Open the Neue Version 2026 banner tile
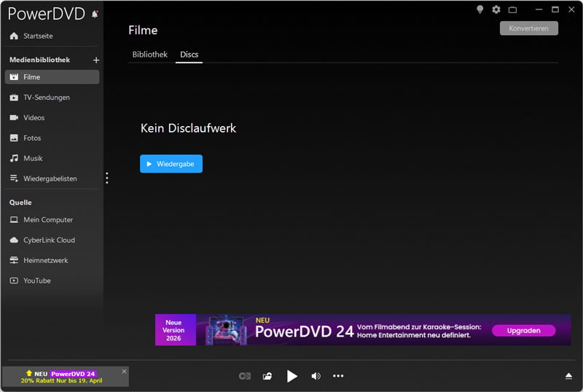Screen dimensions: 583x392 (x=175, y=330)
